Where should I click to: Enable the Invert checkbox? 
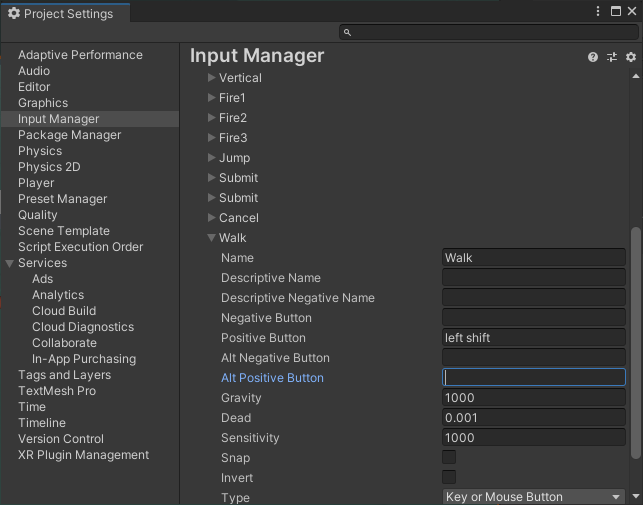[449, 477]
